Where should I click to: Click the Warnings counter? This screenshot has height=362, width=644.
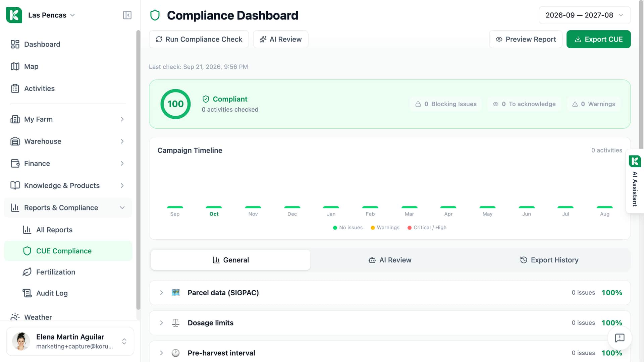(593, 104)
